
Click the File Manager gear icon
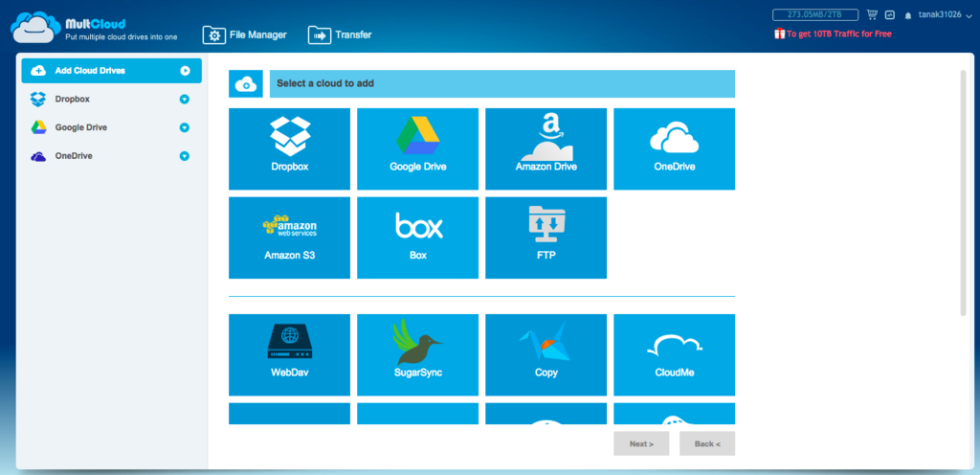[x=213, y=35]
